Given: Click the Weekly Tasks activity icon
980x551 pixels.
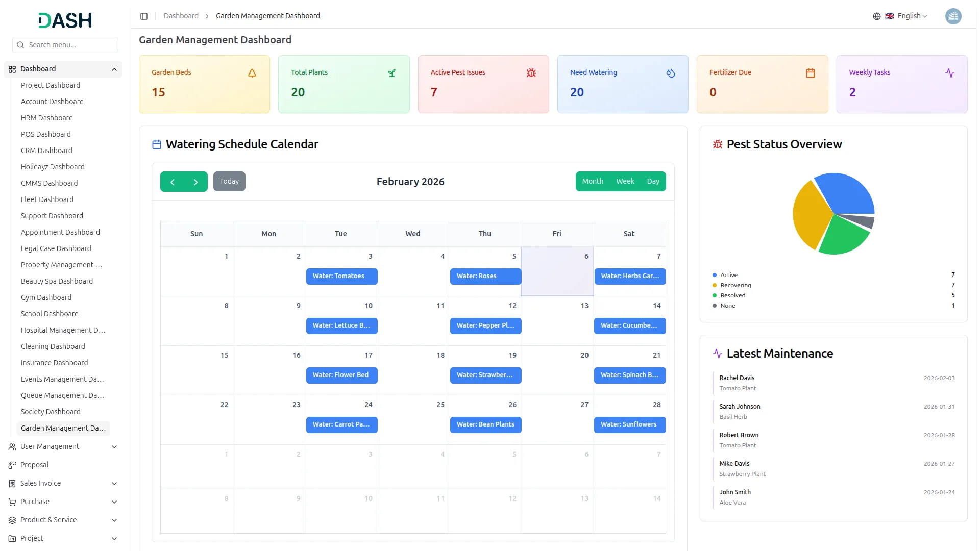Looking at the screenshot, I should coord(950,73).
